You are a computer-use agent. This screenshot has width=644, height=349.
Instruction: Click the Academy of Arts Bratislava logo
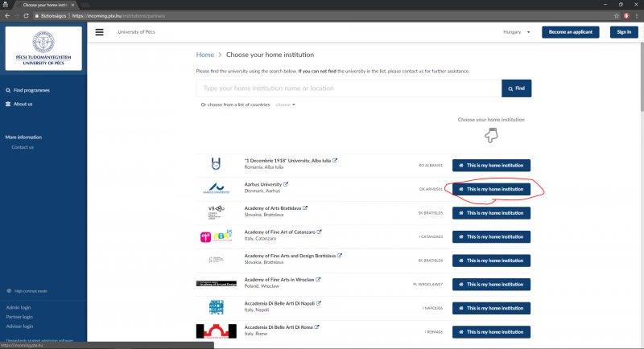pyautogui.click(x=217, y=212)
